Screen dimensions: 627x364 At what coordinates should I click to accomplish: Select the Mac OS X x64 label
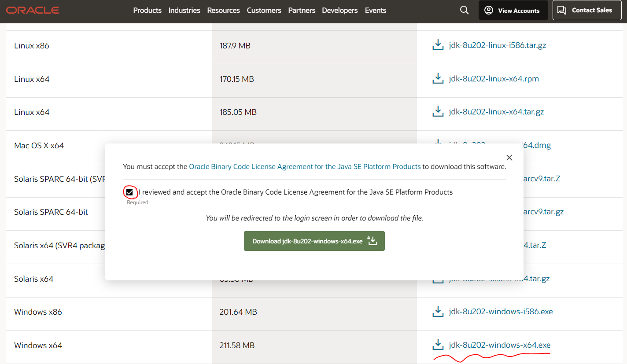pyautogui.click(x=39, y=146)
